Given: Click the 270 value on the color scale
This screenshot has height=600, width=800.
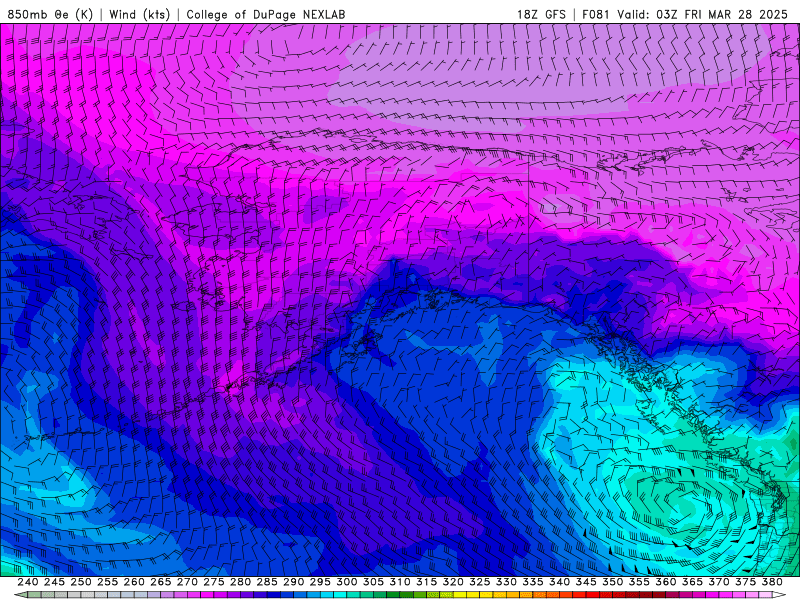Looking at the screenshot, I should click(187, 582).
